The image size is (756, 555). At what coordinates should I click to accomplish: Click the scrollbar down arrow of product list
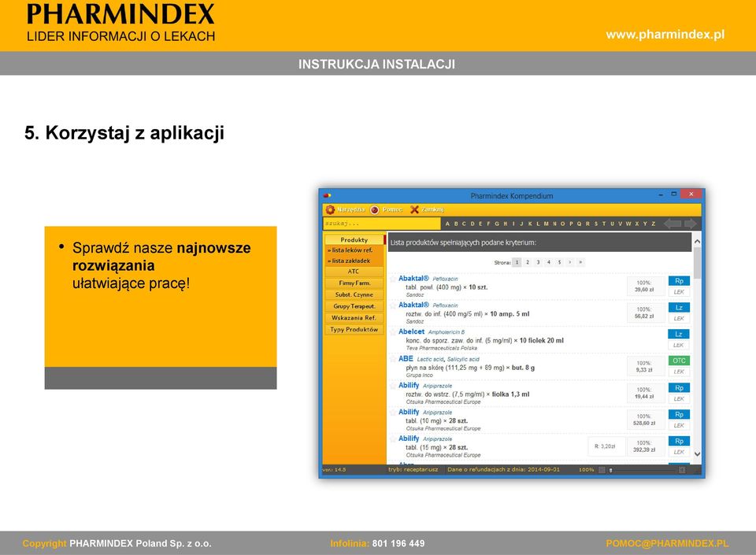(697, 453)
